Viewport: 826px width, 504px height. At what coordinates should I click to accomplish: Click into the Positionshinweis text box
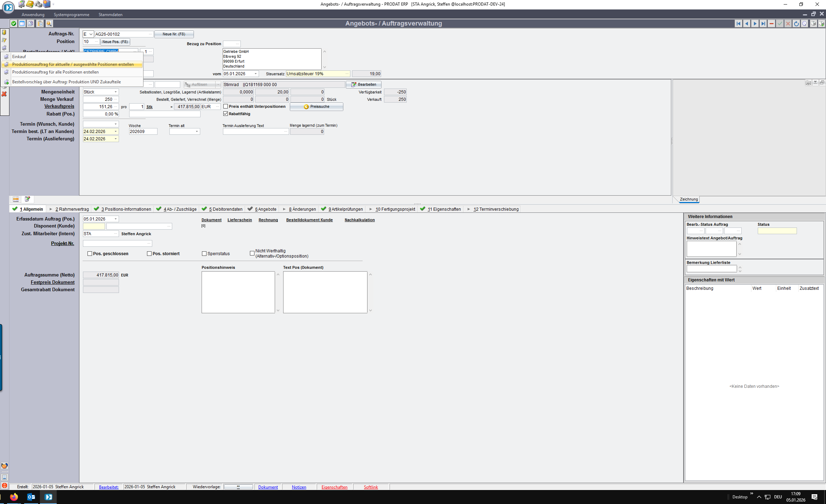pos(238,292)
